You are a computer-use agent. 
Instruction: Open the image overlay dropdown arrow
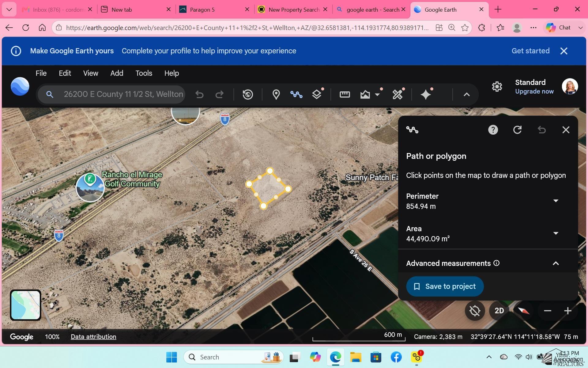click(x=377, y=94)
